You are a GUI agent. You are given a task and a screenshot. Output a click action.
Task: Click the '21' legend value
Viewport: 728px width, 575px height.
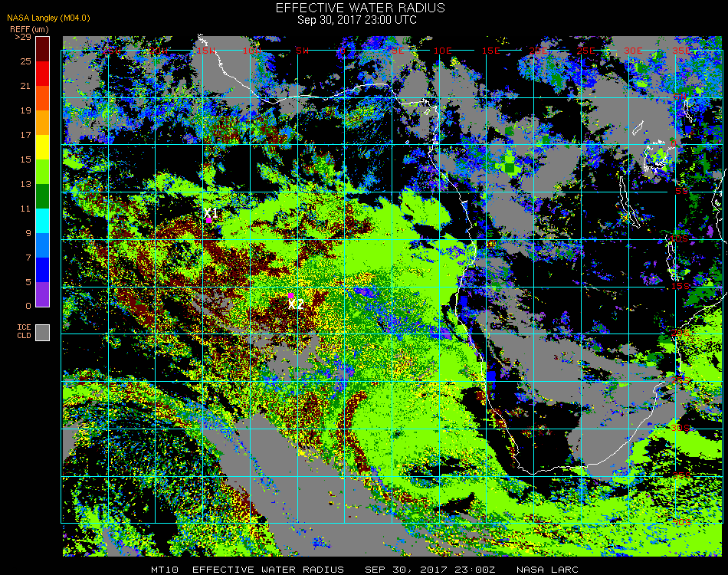click(x=25, y=86)
